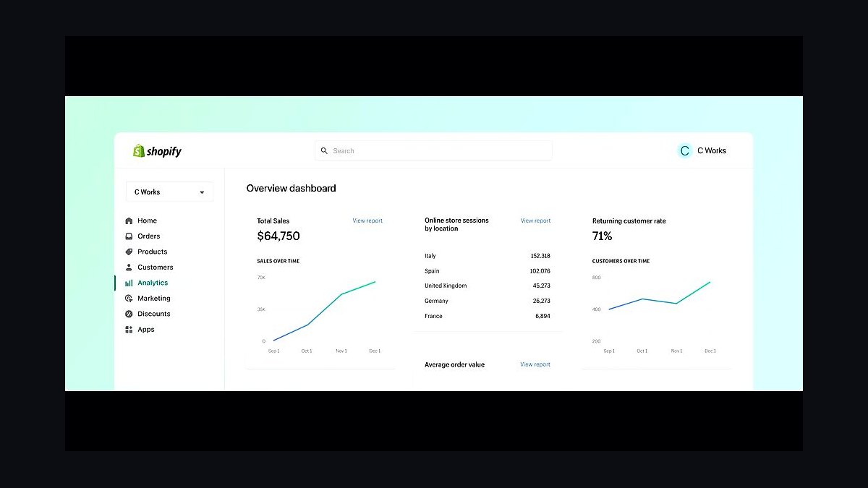Click the France sessions row
This screenshot has height=488, width=868.
pos(488,316)
